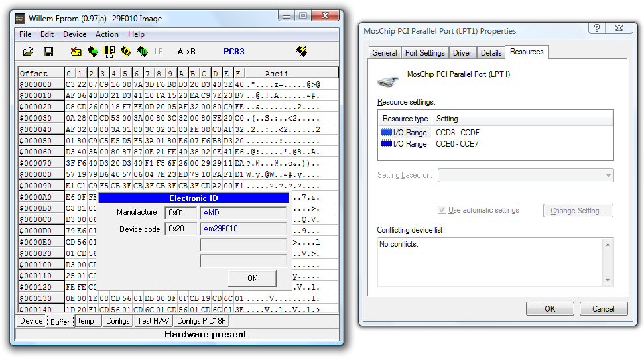The width and height of the screenshot is (644, 358).
Task: Minimize the Willem Eprom window
Action: click(287, 16)
